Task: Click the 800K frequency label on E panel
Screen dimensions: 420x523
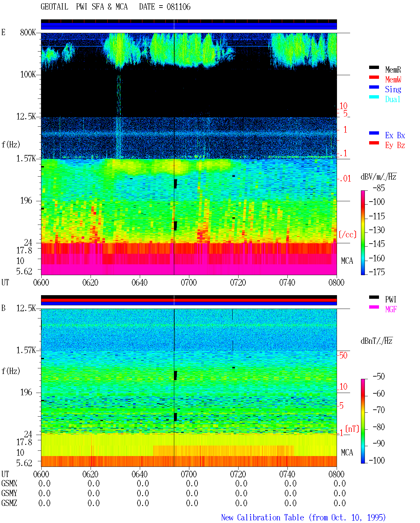Action: coord(28,33)
